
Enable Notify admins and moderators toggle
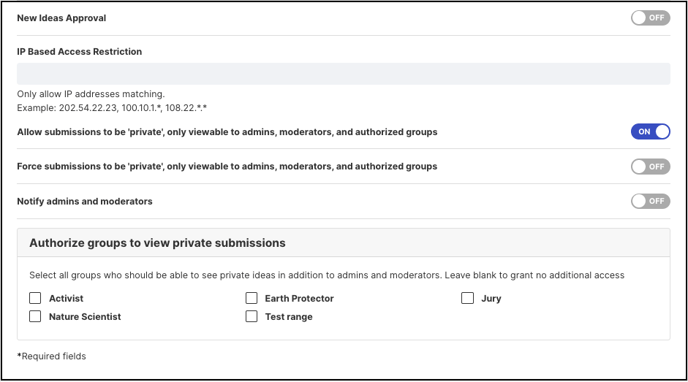point(650,201)
